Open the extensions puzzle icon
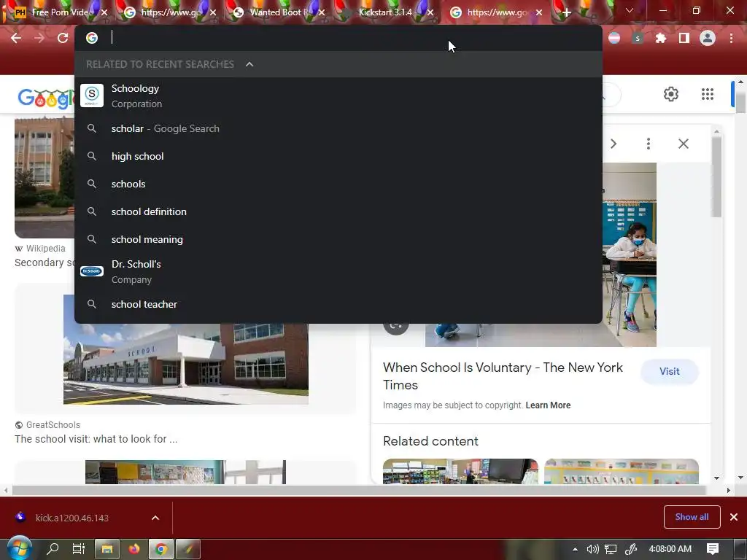This screenshot has width=747, height=560. click(660, 38)
